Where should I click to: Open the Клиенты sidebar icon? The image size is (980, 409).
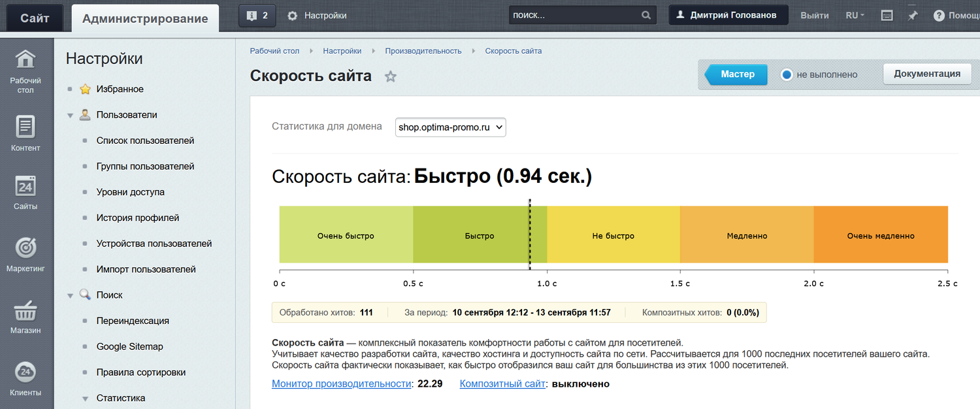click(x=25, y=372)
